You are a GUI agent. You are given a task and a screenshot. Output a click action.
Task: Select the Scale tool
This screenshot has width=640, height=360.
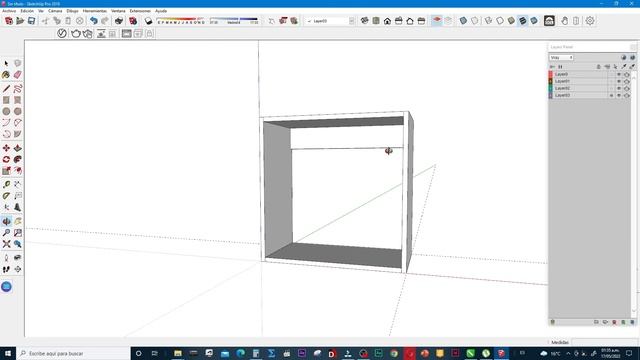pyautogui.click(x=6, y=171)
